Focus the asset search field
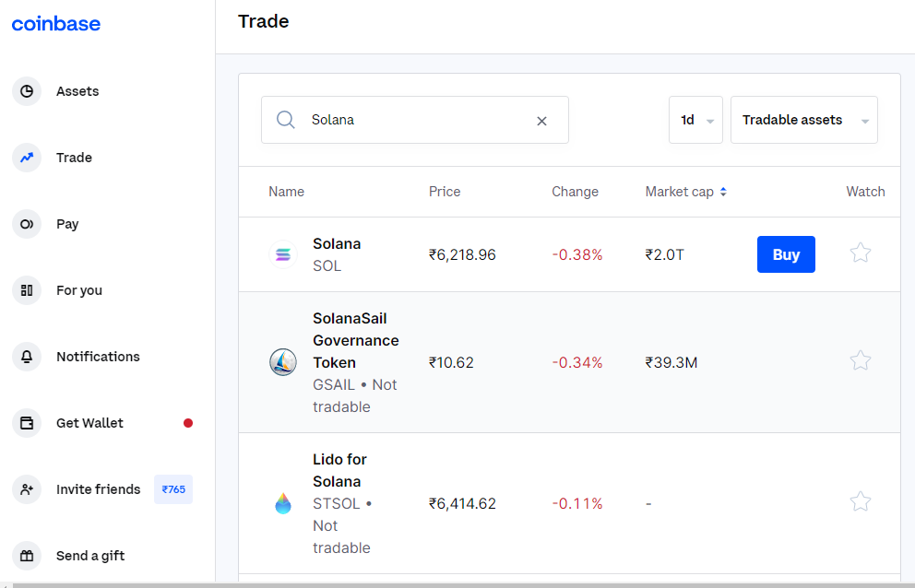This screenshot has height=588, width=915. coord(415,120)
